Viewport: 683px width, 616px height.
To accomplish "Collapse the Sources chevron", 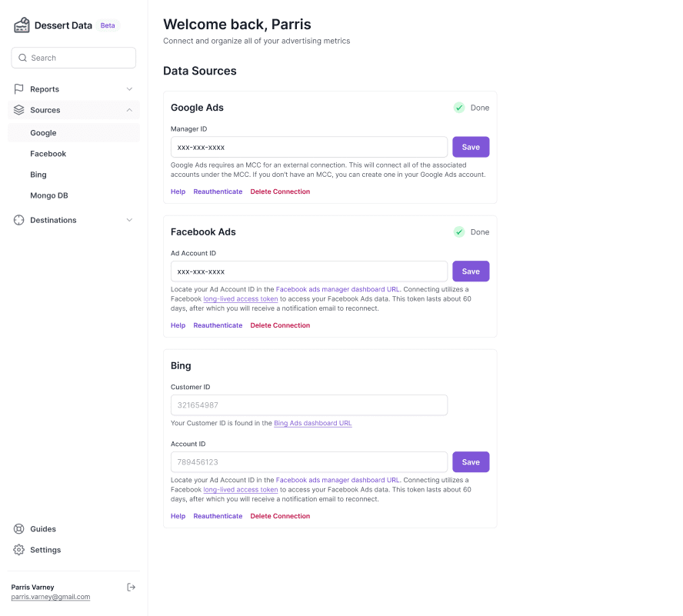I will (129, 110).
